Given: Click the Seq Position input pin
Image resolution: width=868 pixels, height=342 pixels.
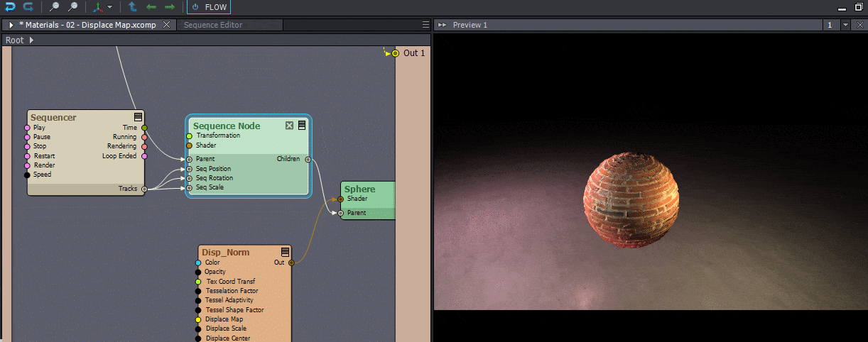Looking at the screenshot, I should coord(189,169).
